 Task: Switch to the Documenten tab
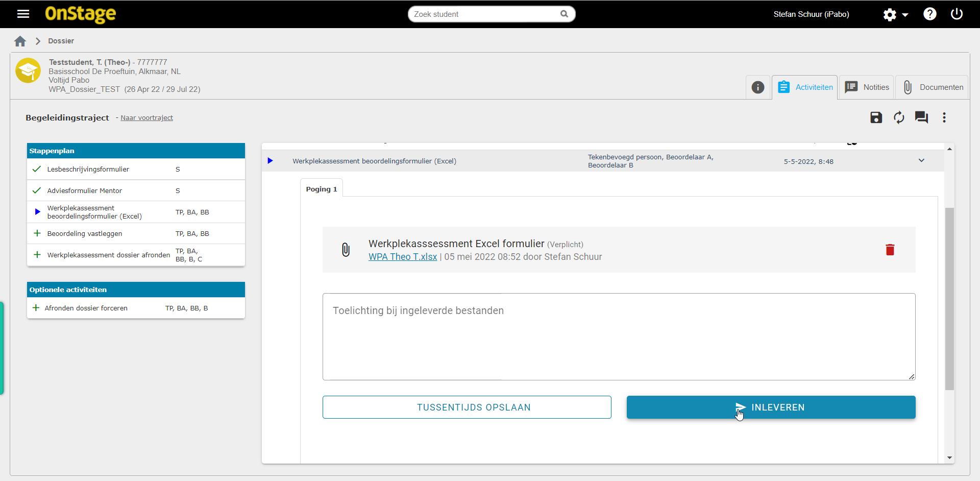tap(932, 87)
